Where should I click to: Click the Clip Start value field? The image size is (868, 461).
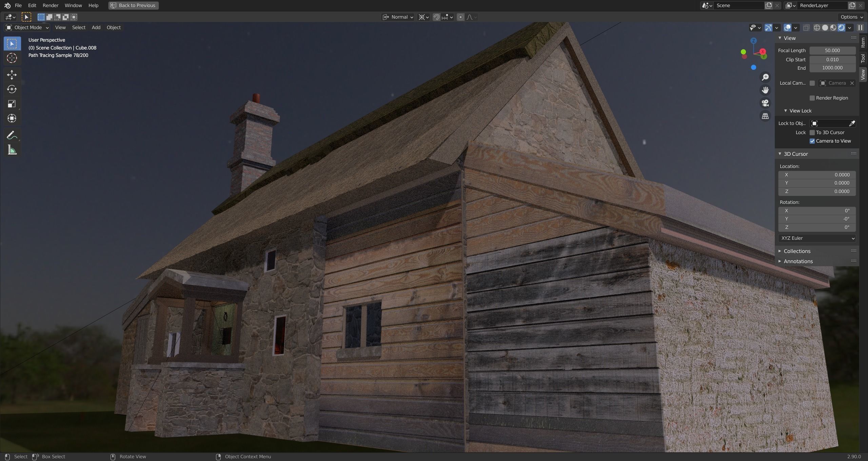[832, 60]
